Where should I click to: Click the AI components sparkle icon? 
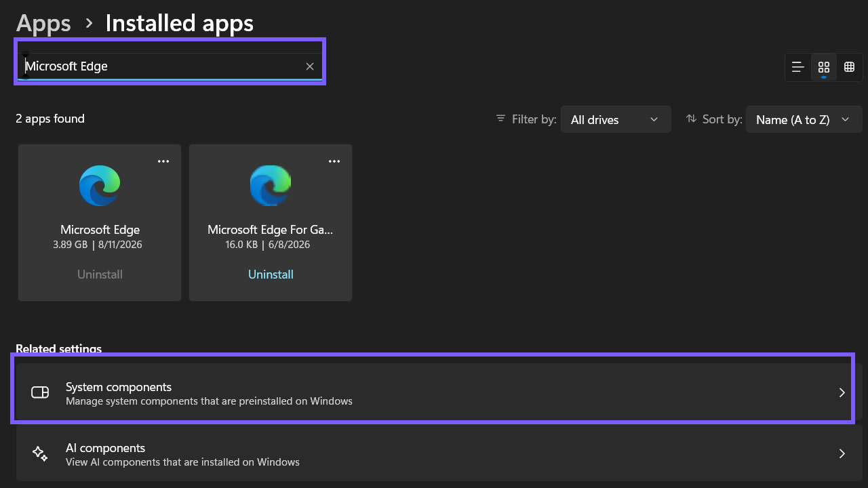(x=40, y=453)
